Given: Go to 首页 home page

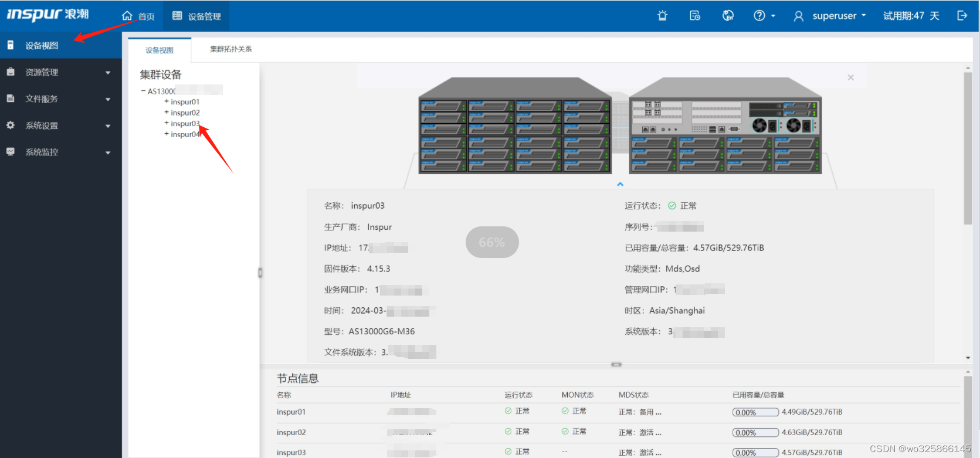Looking at the screenshot, I should pos(138,16).
